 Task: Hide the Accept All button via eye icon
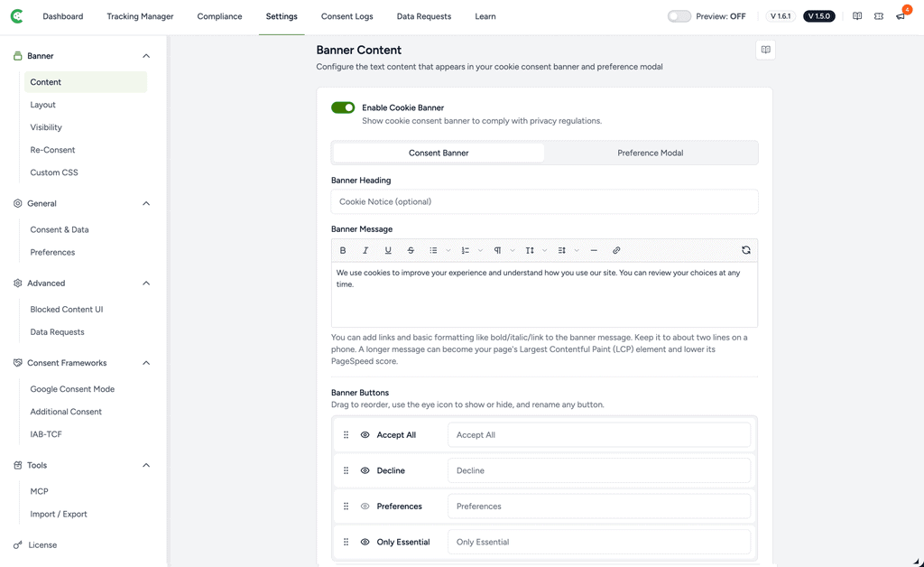[365, 435]
